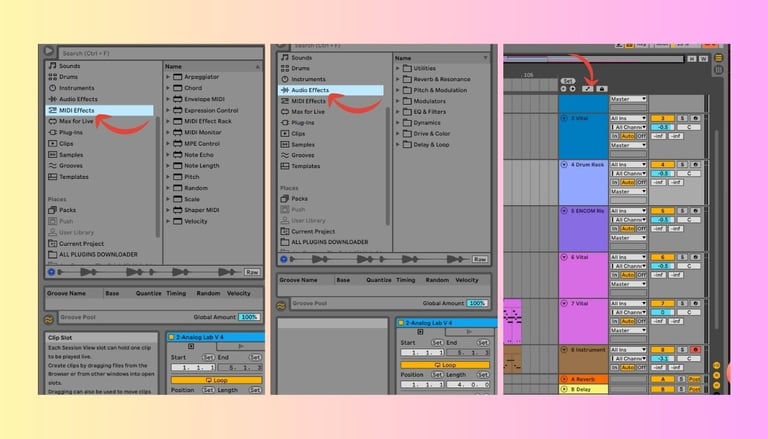Screen dimensions: 768x439
Task: Click the Clips icon in the second screenshot's browser
Action: (x=285, y=133)
